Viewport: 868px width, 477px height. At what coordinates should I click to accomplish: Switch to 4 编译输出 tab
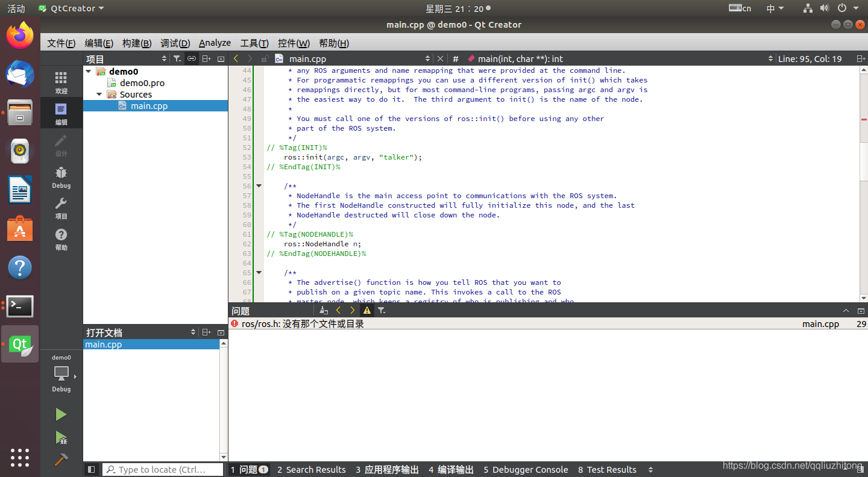[451, 470]
